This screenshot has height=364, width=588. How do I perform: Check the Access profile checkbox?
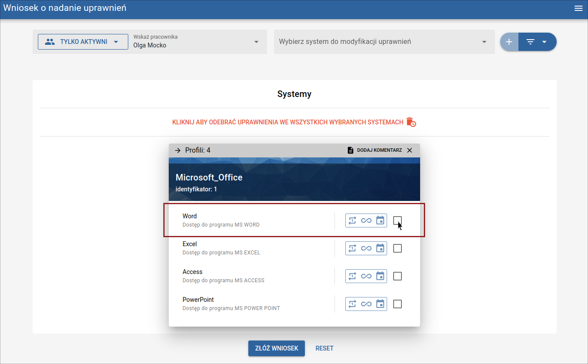coord(398,276)
